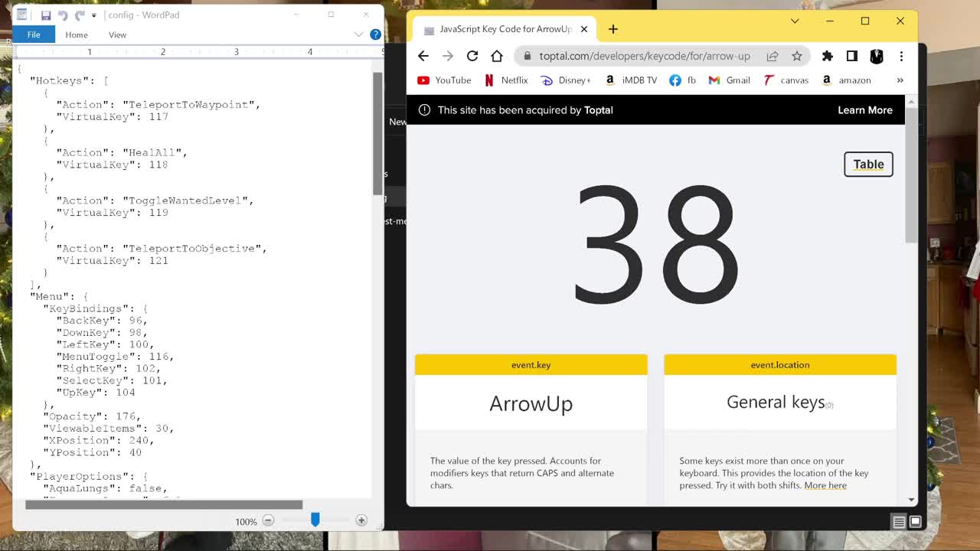This screenshot has width=980, height=551.
Task: Go to Chrome's home page icon
Action: (497, 56)
